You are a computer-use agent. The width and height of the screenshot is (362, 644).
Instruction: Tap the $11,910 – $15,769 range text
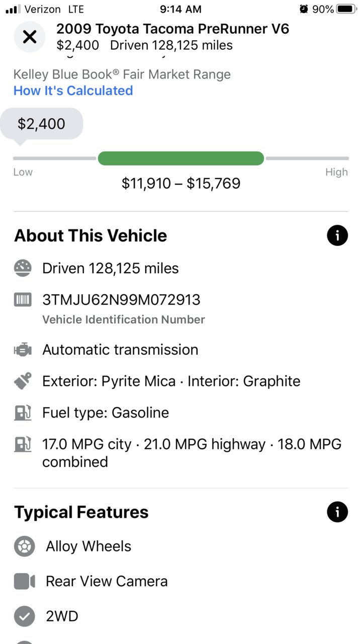click(181, 183)
